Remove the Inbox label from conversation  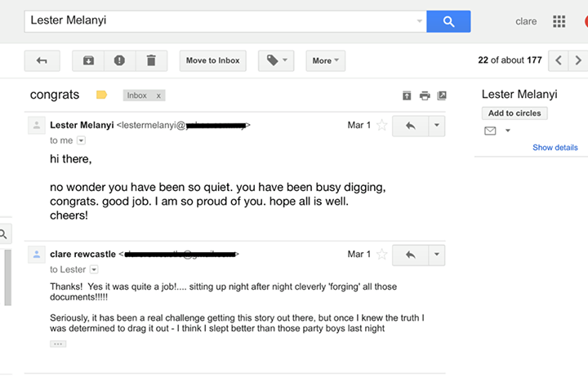(158, 95)
